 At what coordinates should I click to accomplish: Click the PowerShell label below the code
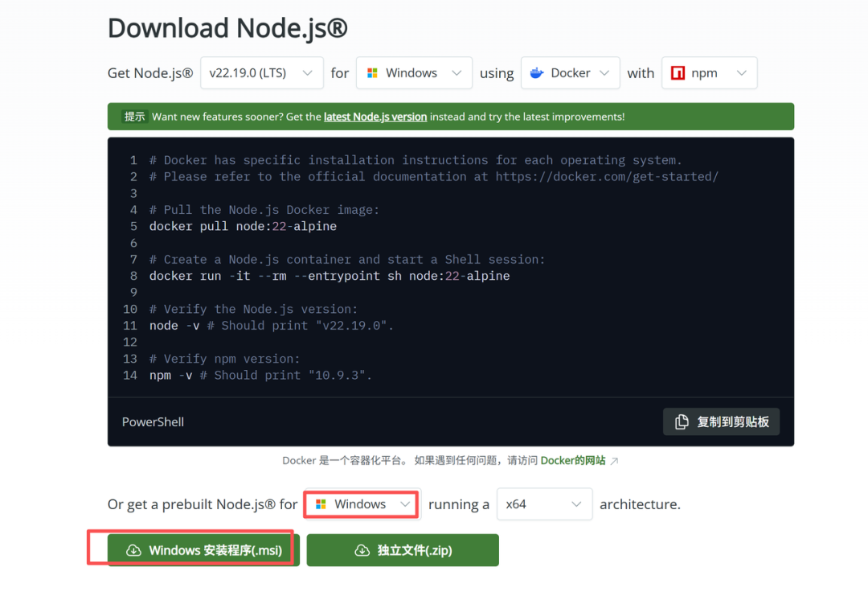click(153, 422)
